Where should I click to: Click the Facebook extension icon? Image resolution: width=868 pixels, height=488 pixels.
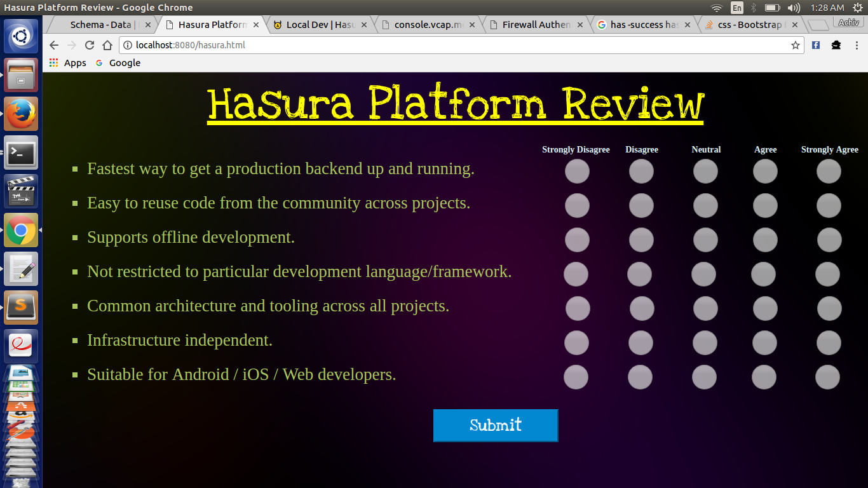[x=816, y=45]
